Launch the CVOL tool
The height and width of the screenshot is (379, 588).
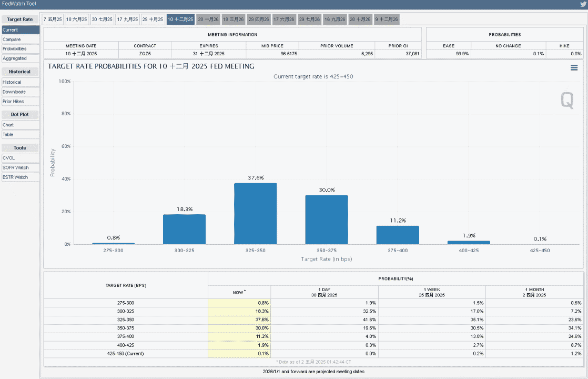coord(21,158)
